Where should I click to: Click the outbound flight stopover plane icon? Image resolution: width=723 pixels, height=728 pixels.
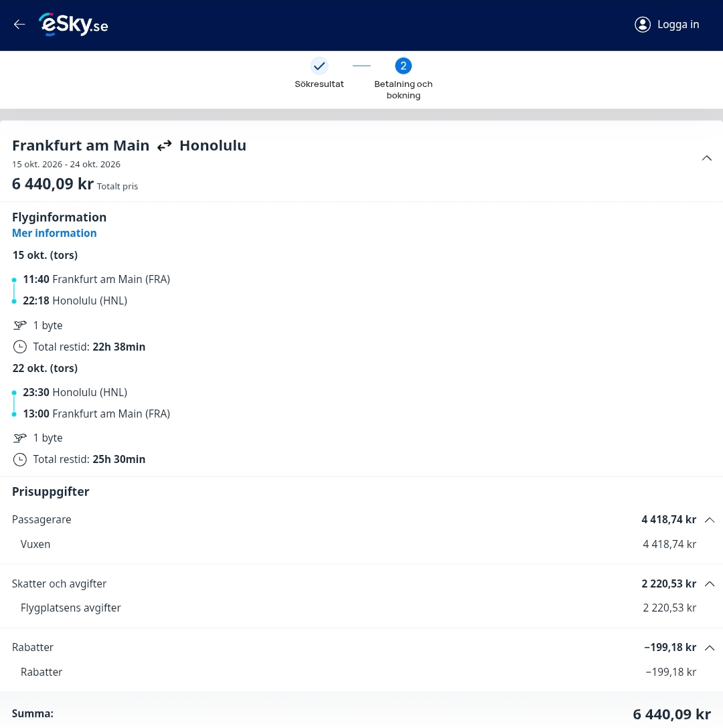[x=20, y=325]
